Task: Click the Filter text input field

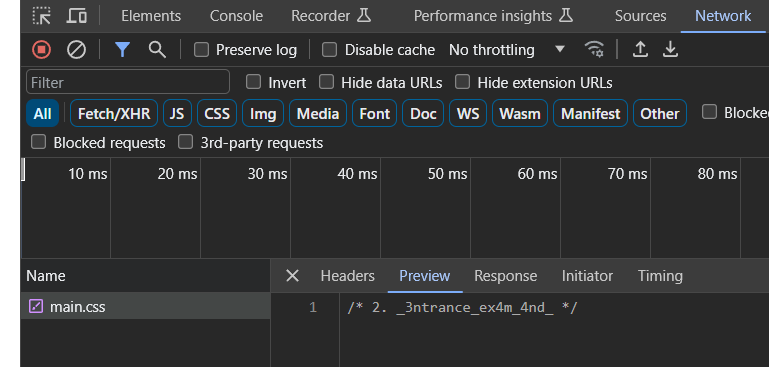Action: [128, 82]
